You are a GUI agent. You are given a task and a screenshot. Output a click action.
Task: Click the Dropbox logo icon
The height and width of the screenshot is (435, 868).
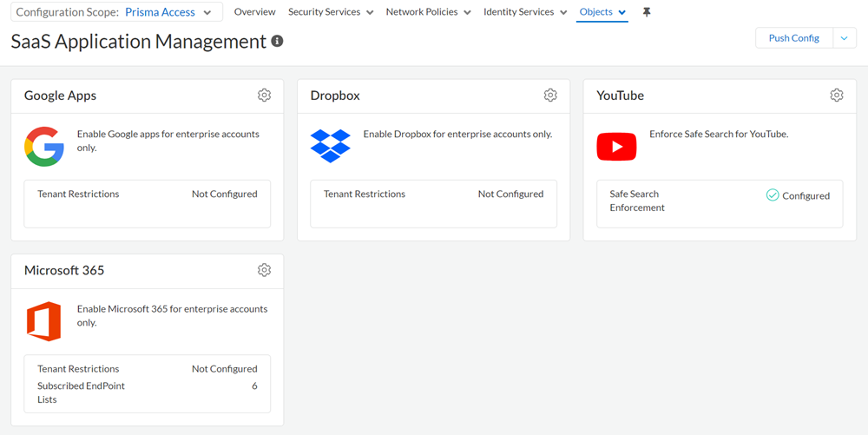pyautogui.click(x=330, y=146)
